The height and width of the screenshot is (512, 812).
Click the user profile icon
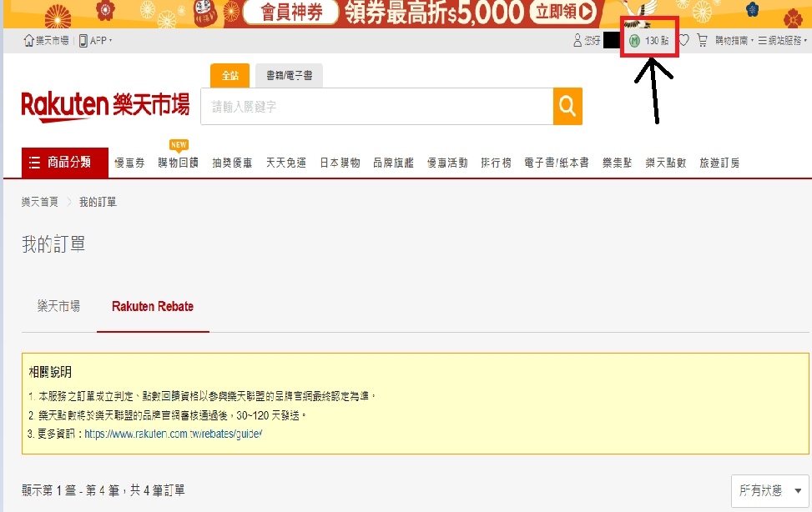577,40
